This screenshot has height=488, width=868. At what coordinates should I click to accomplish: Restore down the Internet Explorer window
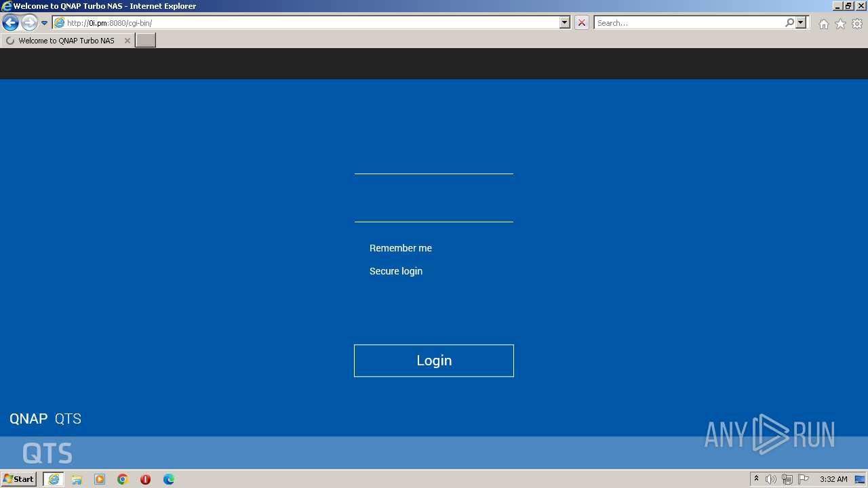coord(848,6)
